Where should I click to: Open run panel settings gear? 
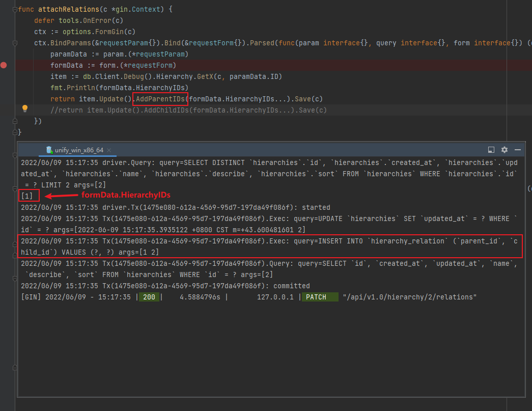click(x=505, y=150)
